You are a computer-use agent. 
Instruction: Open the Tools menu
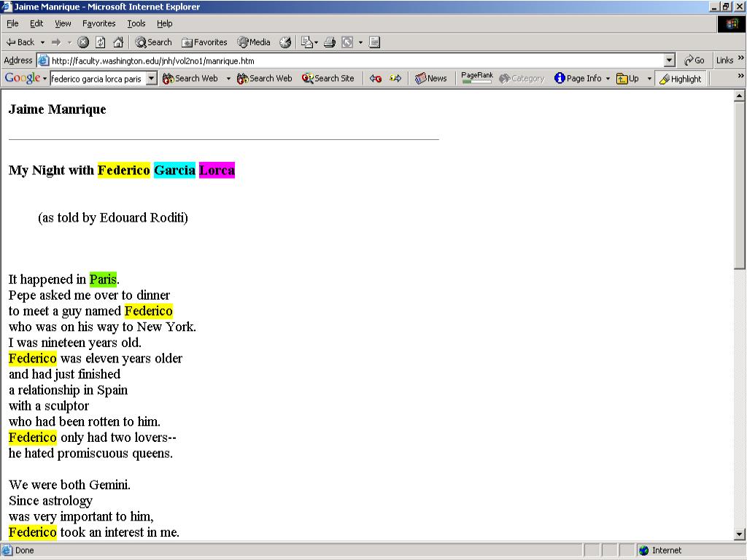coord(136,23)
